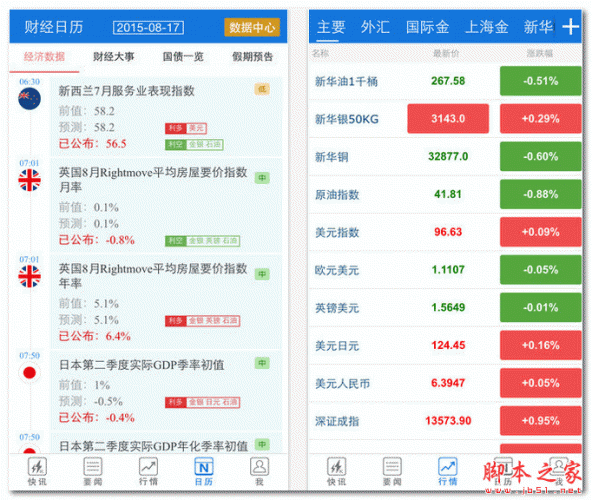The height and width of the screenshot is (500, 592).
Task: Click the 13573.90 price value
Action: click(448, 421)
